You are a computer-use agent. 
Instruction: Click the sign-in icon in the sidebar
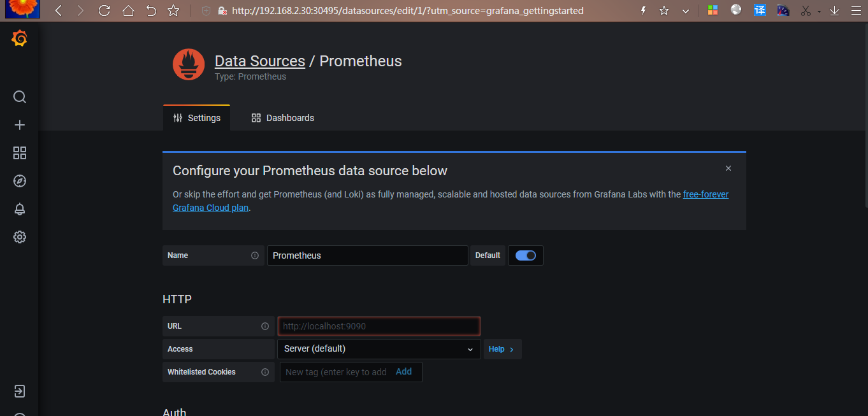[20, 391]
